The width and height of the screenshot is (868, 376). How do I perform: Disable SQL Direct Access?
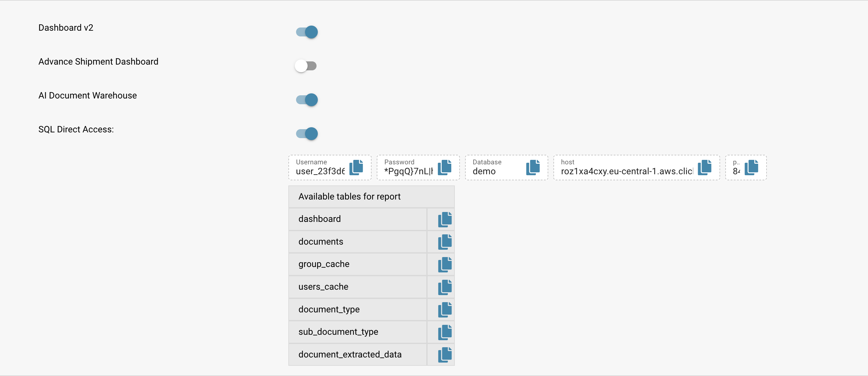306,134
